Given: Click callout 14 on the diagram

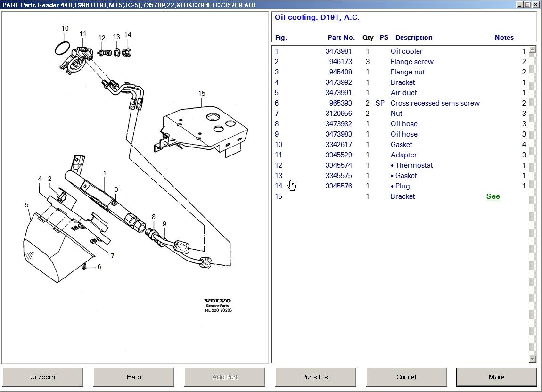Looking at the screenshot, I should 128,34.
